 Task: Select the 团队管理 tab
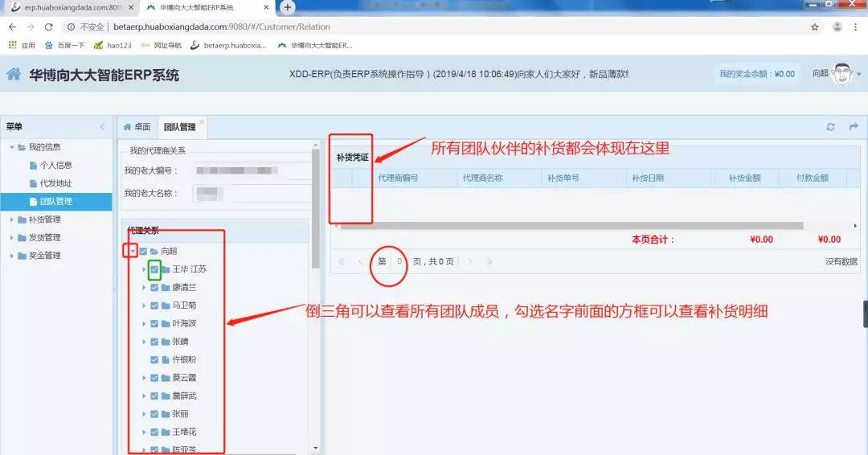point(180,127)
